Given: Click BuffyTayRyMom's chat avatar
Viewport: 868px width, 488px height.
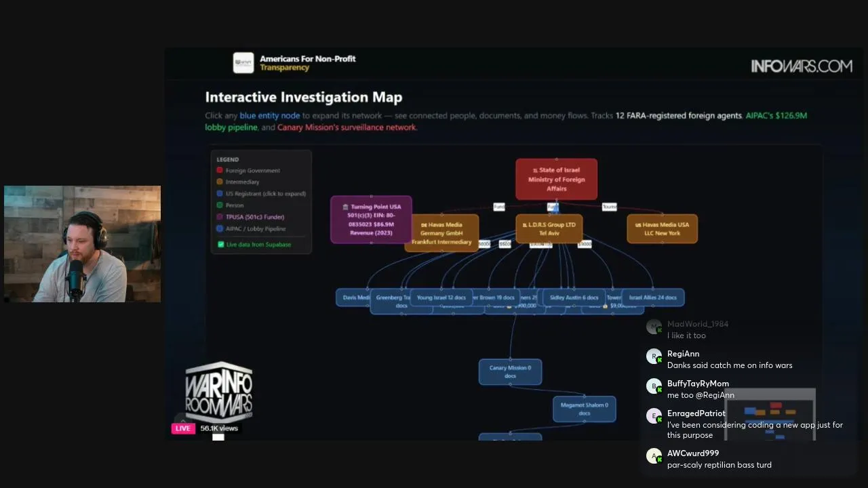Looking at the screenshot, I should (x=654, y=386).
